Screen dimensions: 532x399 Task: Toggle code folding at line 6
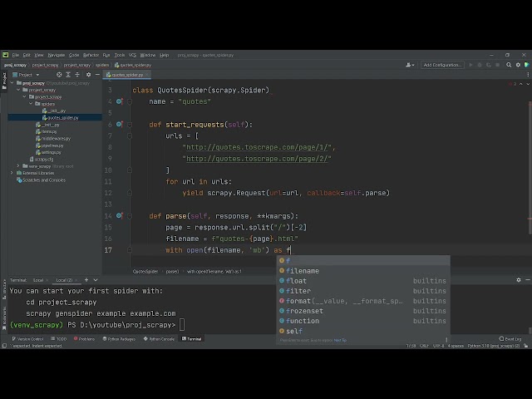tap(130, 125)
